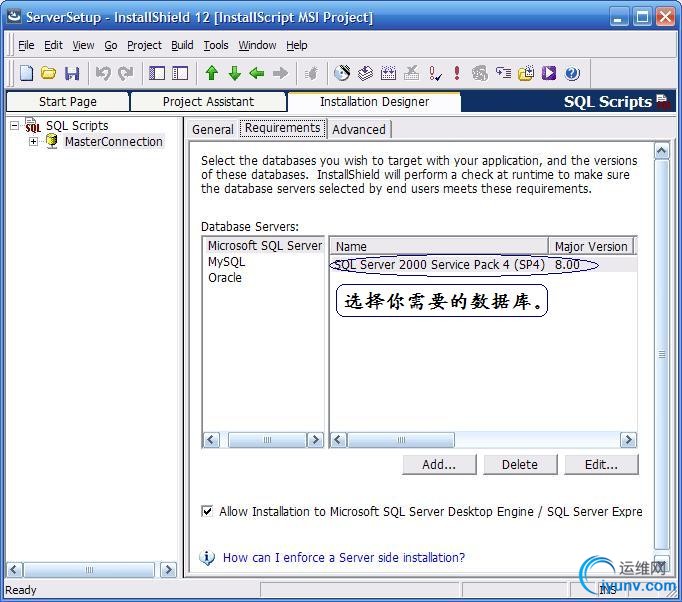682x602 pixels.
Task: Toggle the second pane layout icon
Action: tap(180, 73)
